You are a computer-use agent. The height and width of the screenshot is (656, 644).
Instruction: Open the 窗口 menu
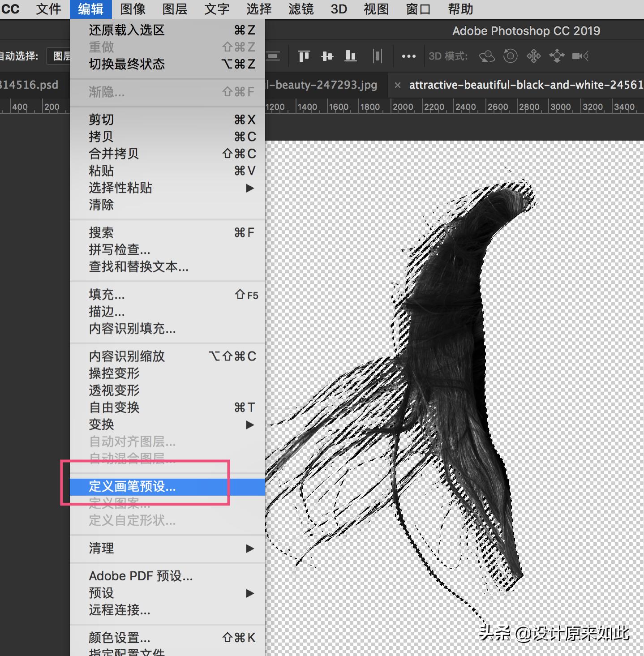click(x=417, y=9)
